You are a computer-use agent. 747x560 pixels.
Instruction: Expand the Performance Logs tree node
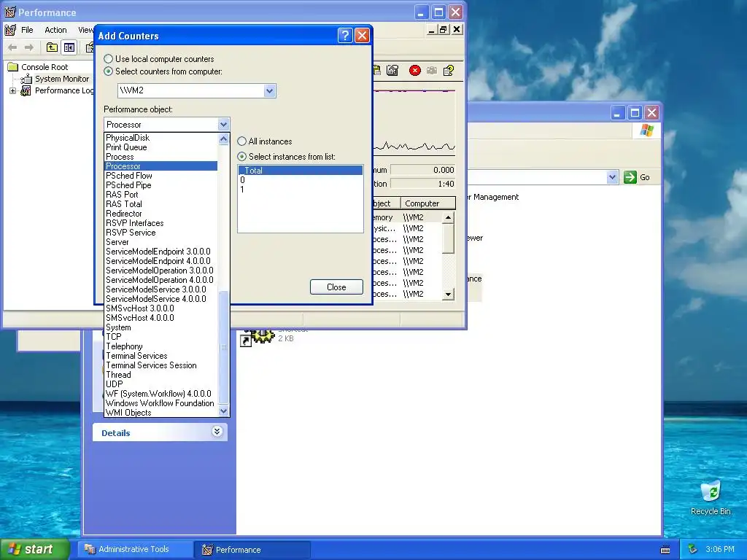pos(13,90)
